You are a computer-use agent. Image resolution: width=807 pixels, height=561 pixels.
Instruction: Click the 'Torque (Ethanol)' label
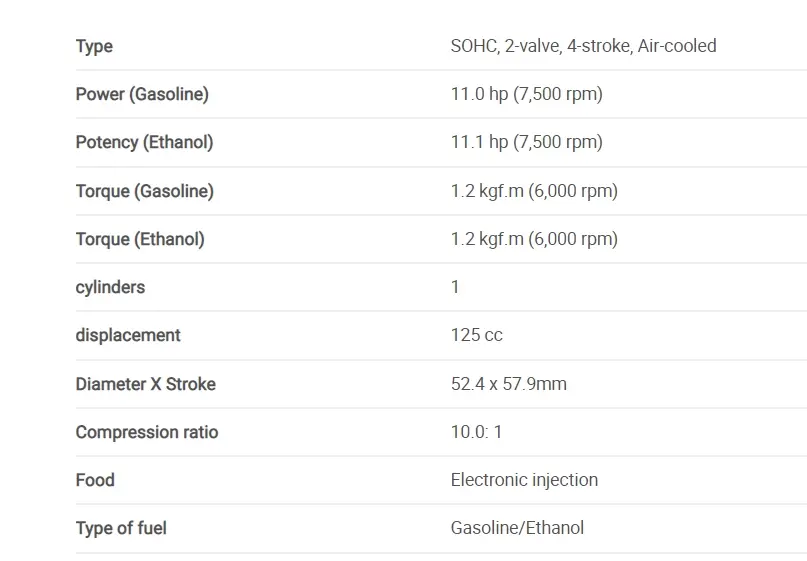pos(140,239)
